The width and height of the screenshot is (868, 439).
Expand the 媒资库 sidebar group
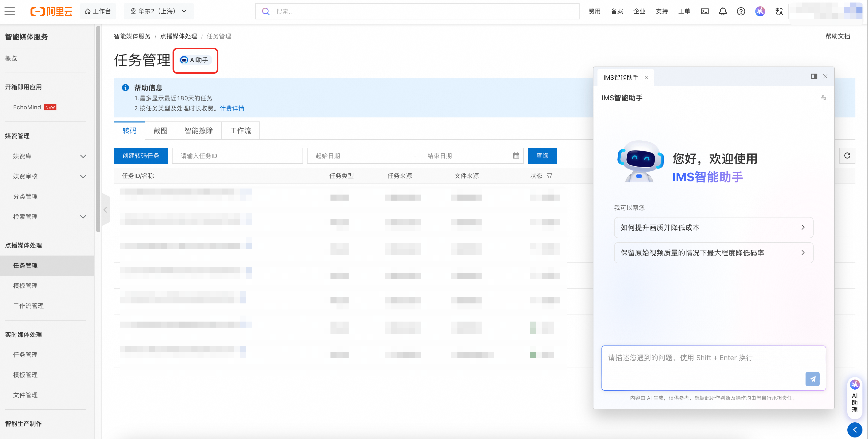83,156
